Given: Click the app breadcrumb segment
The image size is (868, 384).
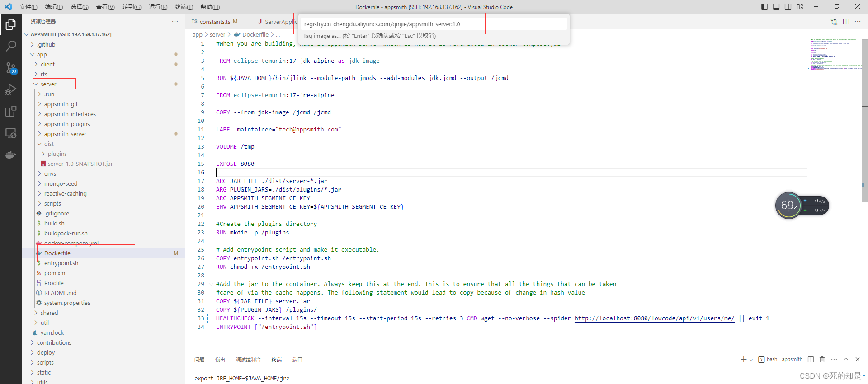Looking at the screenshot, I should click(x=198, y=35).
